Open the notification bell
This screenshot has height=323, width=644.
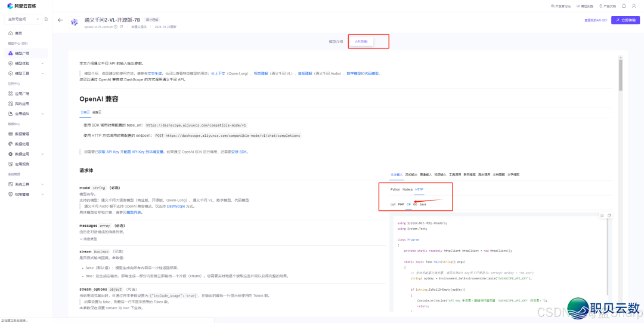(624, 6)
